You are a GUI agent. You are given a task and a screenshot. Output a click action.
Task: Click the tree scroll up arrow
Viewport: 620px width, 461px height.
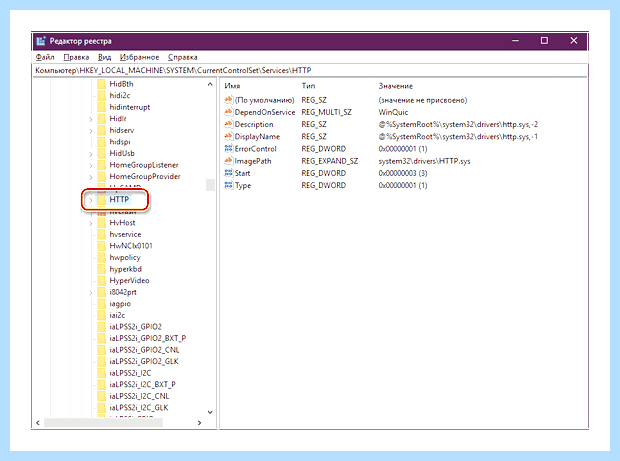(210, 84)
